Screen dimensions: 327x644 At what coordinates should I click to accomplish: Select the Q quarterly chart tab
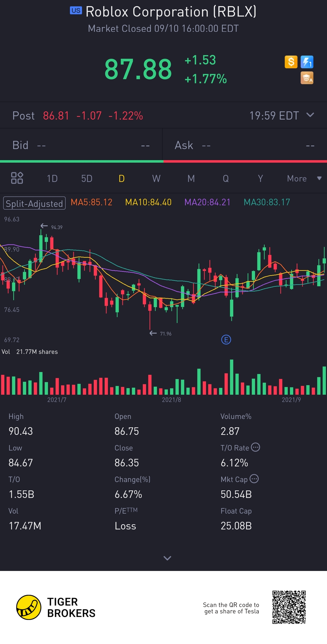click(226, 179)
